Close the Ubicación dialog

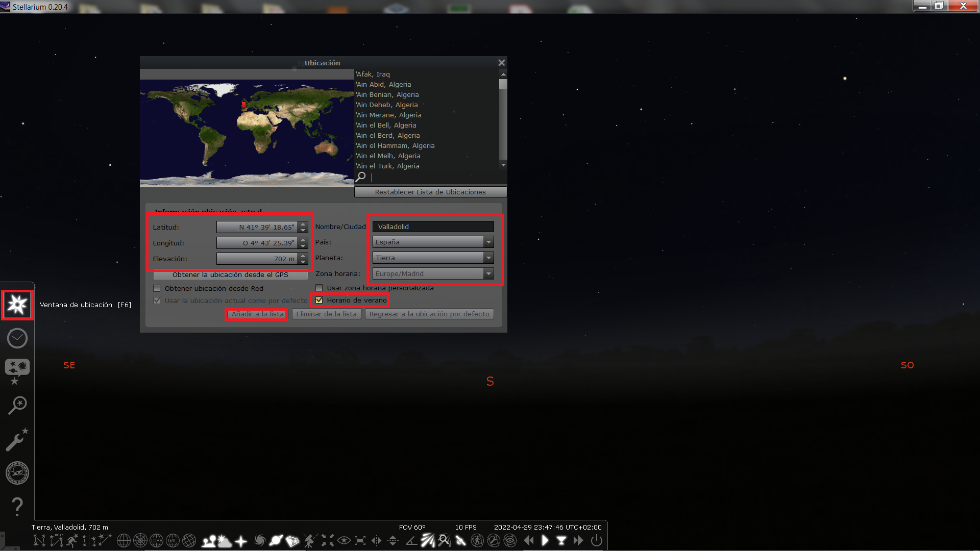pos(501,63)
